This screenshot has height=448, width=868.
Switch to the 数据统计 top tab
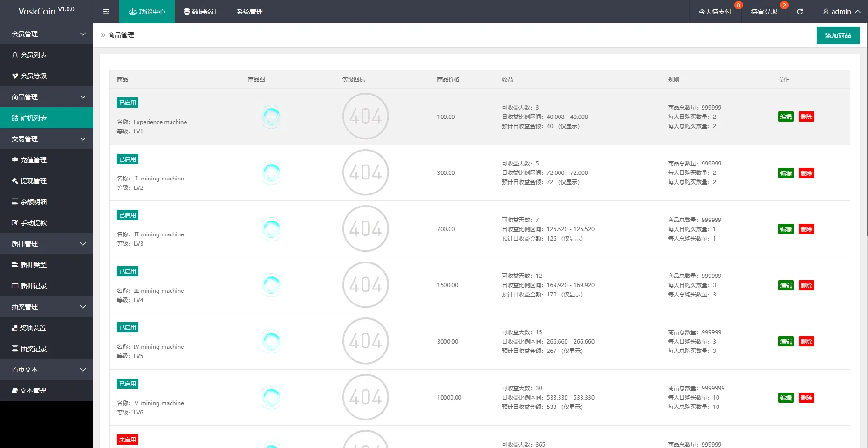[x=201, y=12]
